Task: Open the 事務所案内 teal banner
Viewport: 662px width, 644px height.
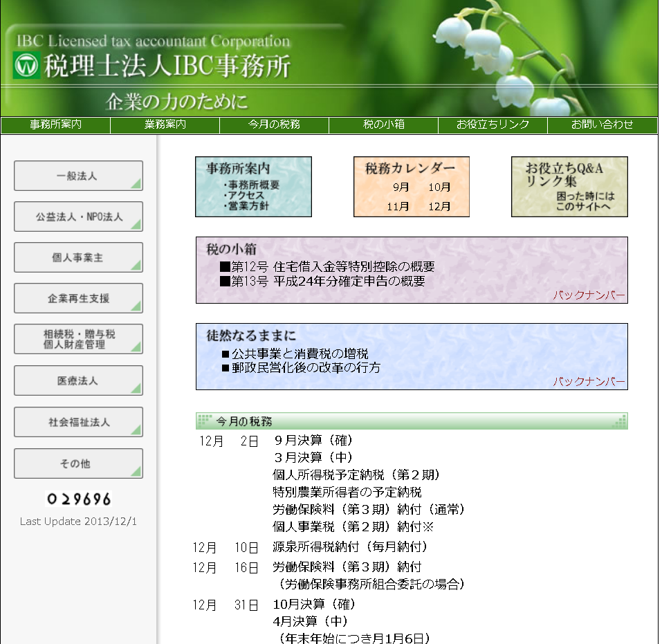Action: click(x=253, y=187)
